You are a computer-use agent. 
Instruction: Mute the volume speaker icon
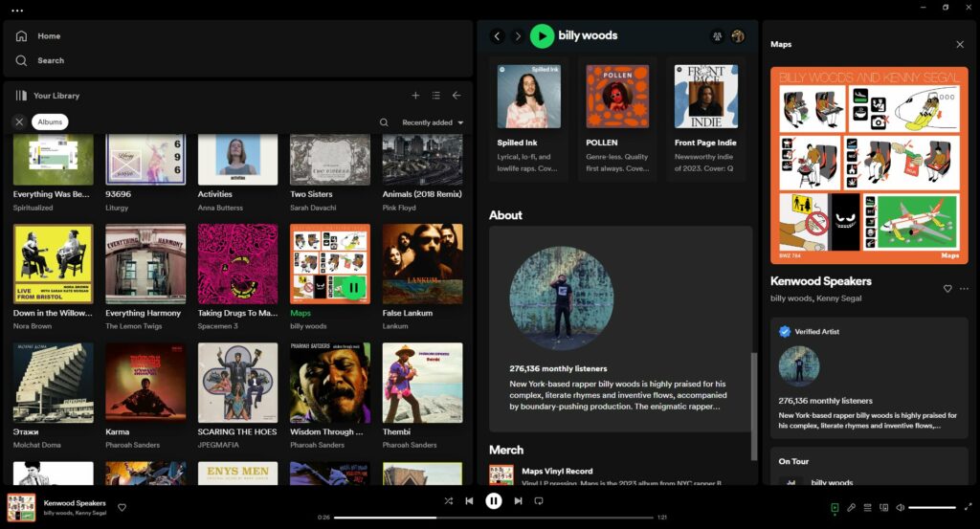(900, 508)
